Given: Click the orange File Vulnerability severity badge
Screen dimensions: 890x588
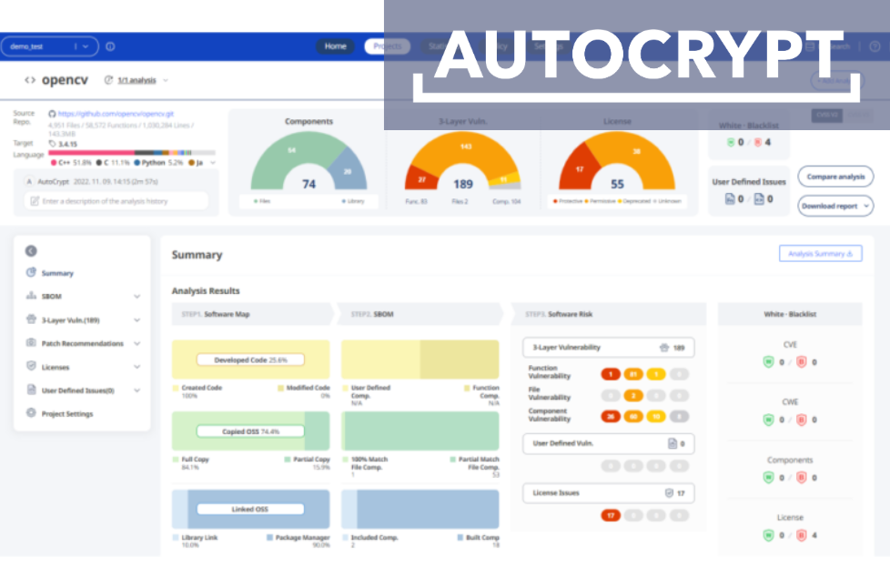Looking at the screenshot, I should pyautogui.click(x=632, y=396).
